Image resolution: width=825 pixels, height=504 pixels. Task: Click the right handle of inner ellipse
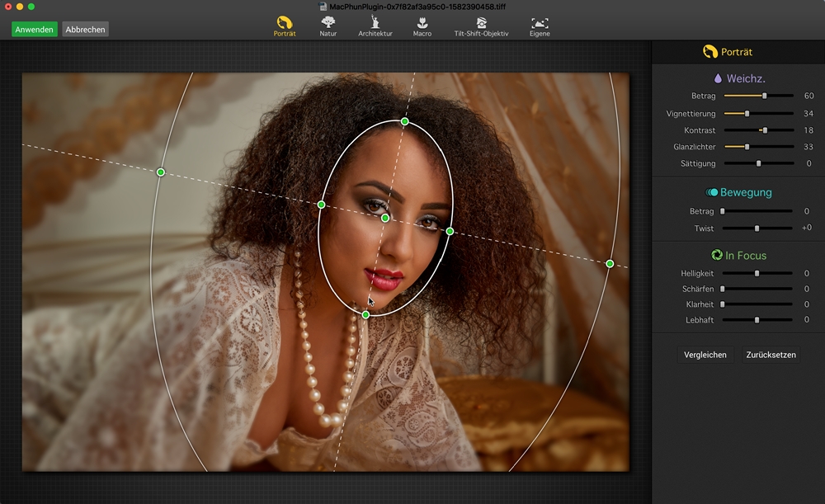pyautogui.click(x=450, y=232)
